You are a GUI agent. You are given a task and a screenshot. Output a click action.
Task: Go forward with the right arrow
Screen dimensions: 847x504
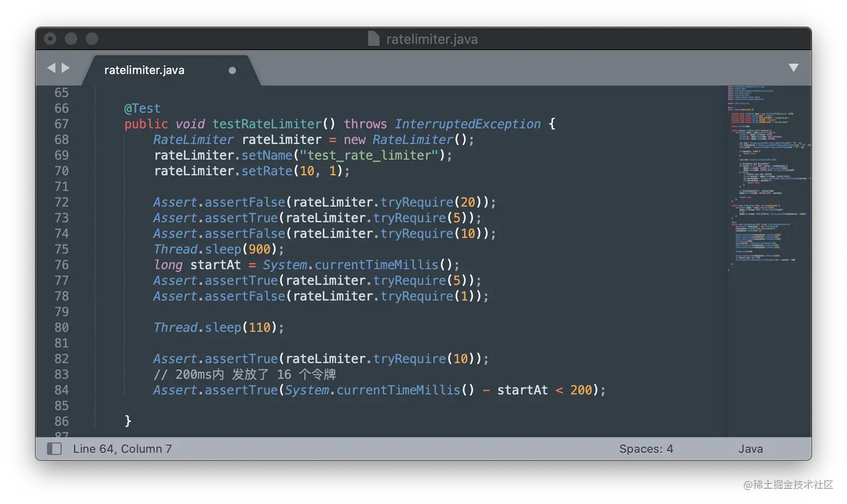(66, 68)
